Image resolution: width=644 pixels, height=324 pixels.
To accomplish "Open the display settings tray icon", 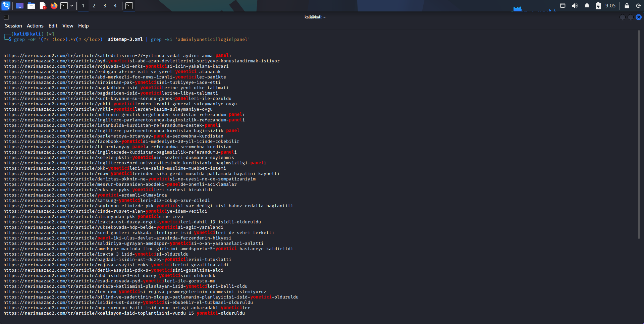I will 563,6.
